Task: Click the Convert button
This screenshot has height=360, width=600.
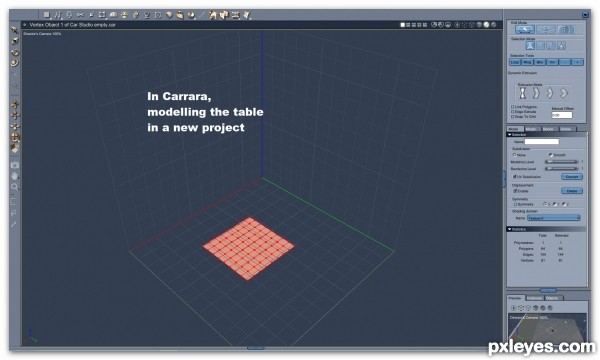Action: 572,177
